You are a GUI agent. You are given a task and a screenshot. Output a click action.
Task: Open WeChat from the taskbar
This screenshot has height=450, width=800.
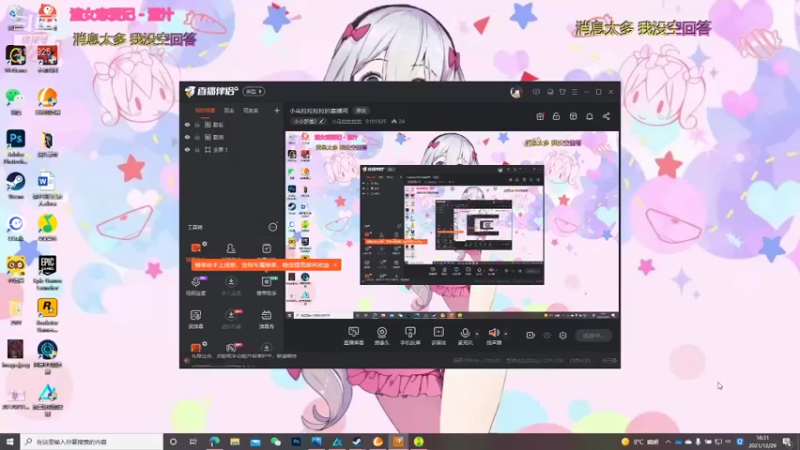(x=276, y=441)
